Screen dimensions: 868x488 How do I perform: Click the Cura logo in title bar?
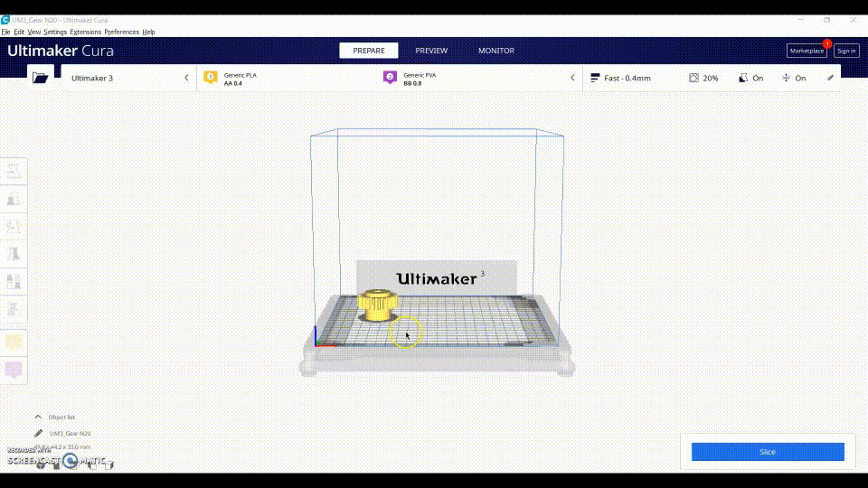click(x=5, y=20)
